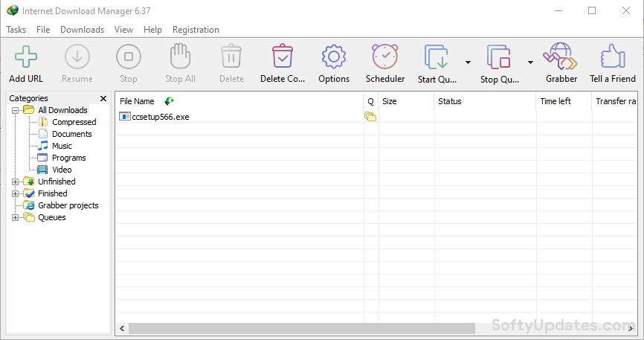Click the horizontal scrollbar thumb

(x=302, y=328)
